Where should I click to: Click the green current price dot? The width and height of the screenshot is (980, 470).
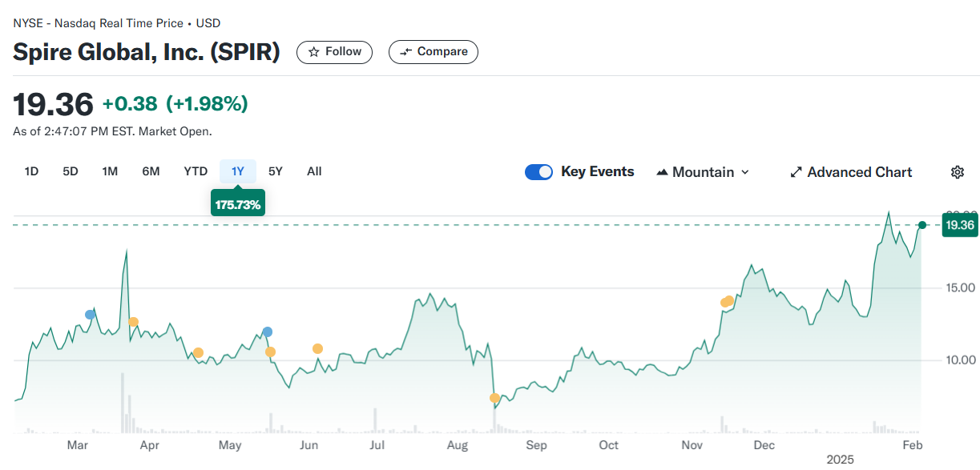pyautogui.click(x=922, y=225)
